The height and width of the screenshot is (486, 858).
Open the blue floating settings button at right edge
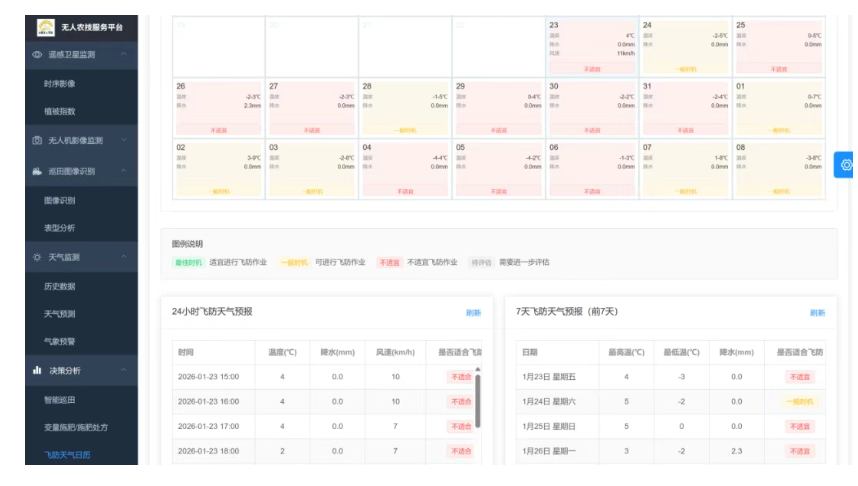coord(846,165)
